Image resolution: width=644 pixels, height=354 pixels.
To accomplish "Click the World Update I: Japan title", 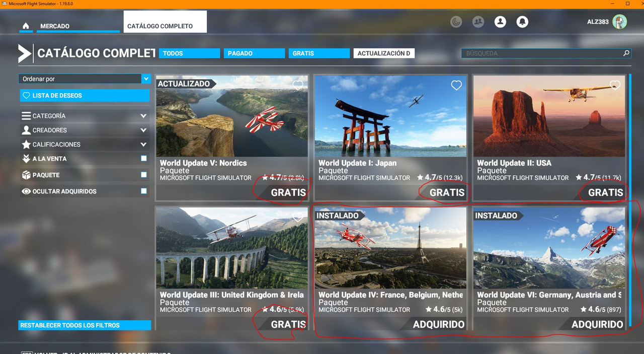I will (x=357, y=163).
